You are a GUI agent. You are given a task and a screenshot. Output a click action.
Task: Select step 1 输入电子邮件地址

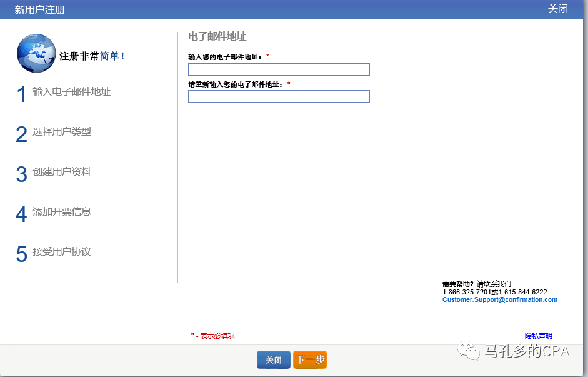click(x=71, y=92)
